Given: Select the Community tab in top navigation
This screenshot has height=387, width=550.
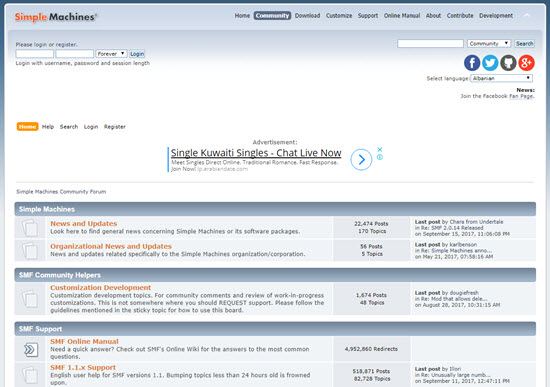Looking at the screenshot, I should click(x=272, y=16).
